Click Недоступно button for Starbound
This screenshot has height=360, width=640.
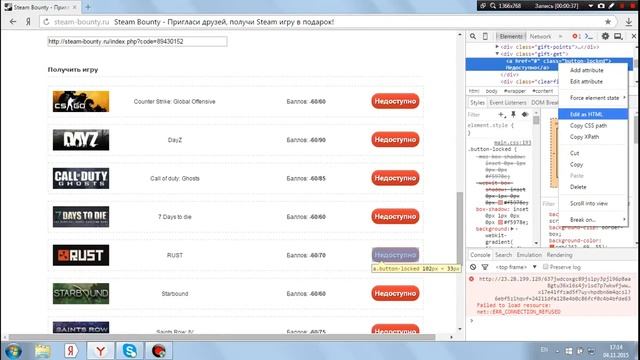click(x=395, y=293)
